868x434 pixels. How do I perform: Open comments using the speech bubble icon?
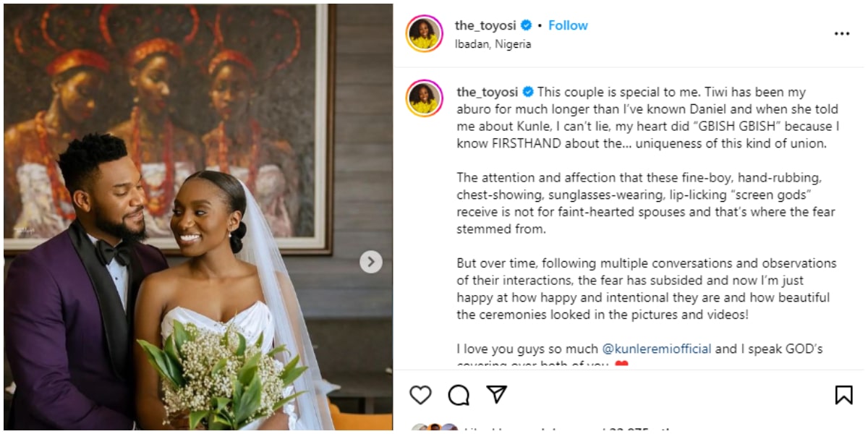click(x=459, y=394)
